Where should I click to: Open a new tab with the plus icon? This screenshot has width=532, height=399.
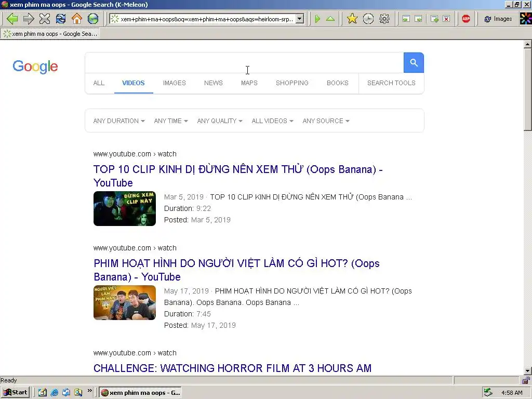click(x=434, y=19)
